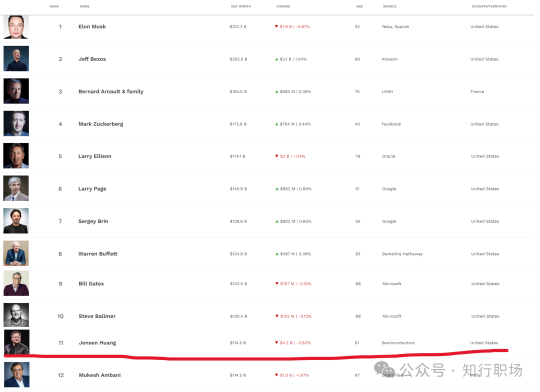Click Mark Zuckerberg's portrait thumbnail
540x392 pixels.
pos(16,123)
